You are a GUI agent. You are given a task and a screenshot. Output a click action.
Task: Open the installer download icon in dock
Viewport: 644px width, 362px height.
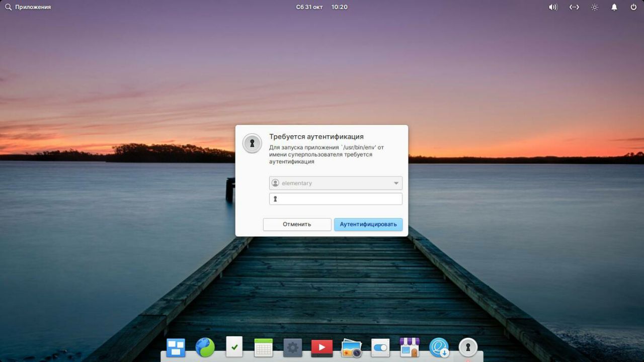439,347
